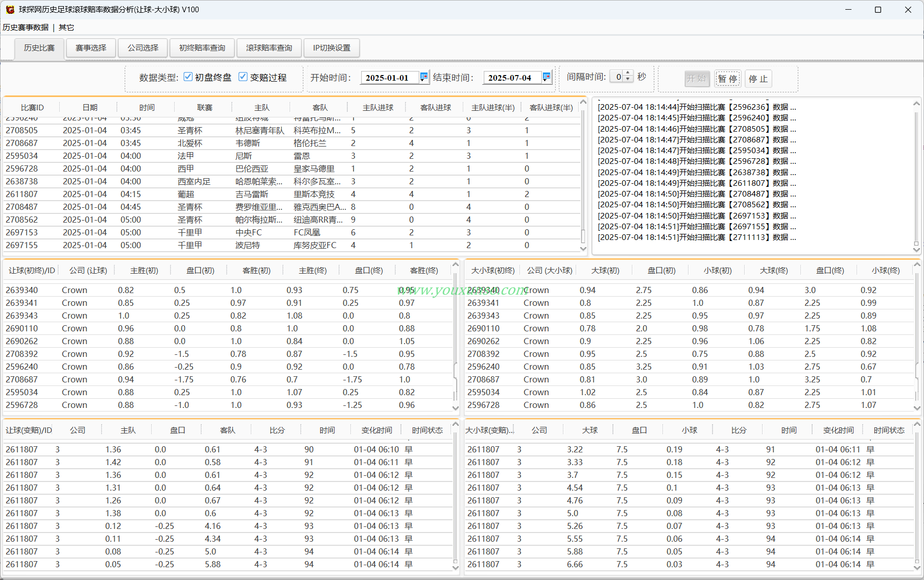Screen dimensions: 924x580
Task: Click the app logo icon in title bar
Action: [x=10, y=10]
